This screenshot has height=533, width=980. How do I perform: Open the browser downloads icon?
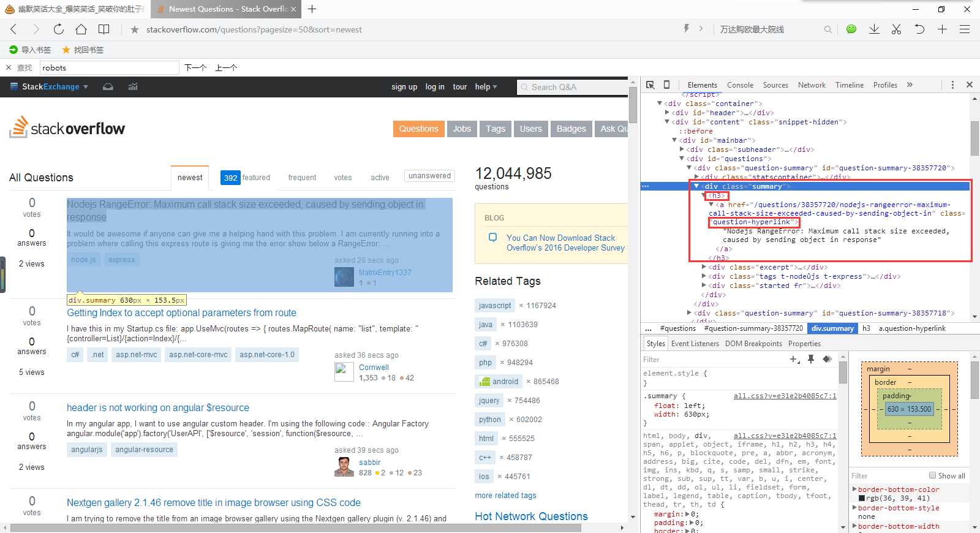click(x=874, y=29)
